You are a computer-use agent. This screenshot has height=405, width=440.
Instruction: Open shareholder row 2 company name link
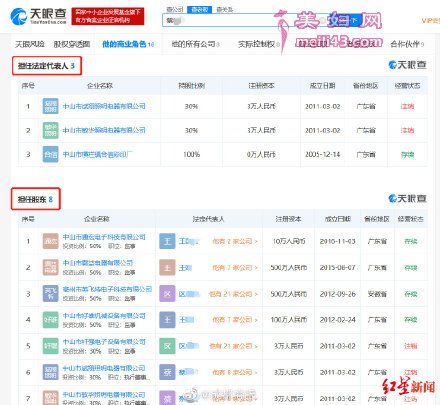tap(98, 263)
